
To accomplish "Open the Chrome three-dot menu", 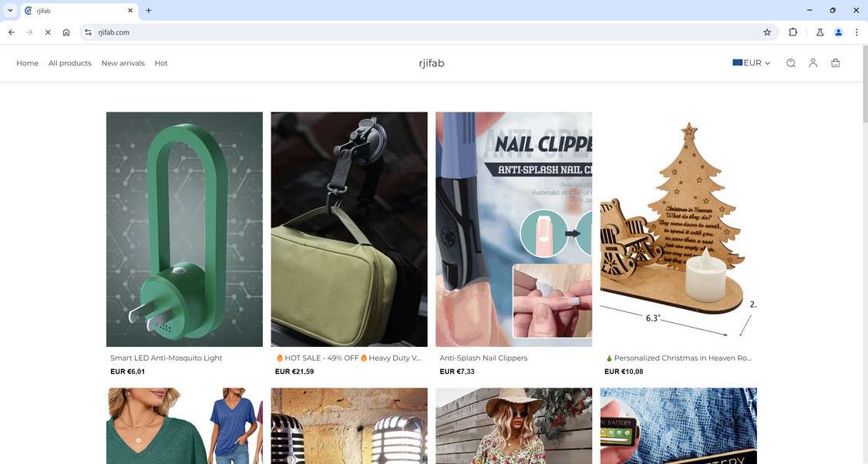I will [856, 32].
